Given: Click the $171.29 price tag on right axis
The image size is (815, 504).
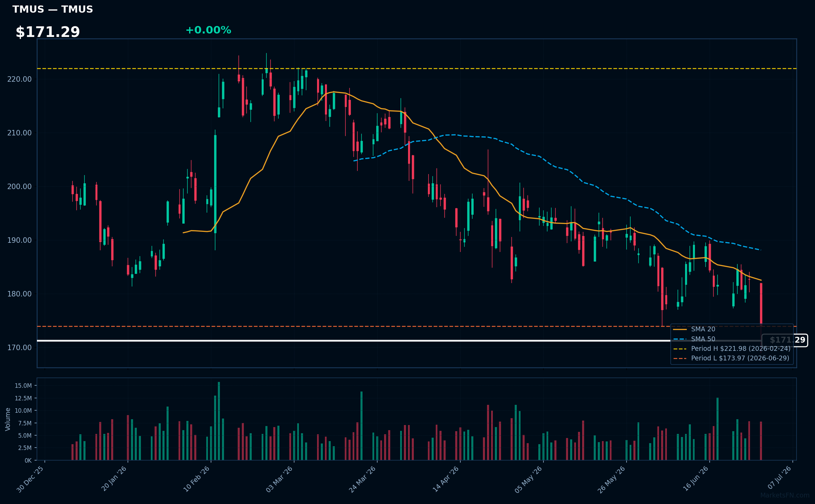Looking at the screenshot, I should click(x=785, y=340).
